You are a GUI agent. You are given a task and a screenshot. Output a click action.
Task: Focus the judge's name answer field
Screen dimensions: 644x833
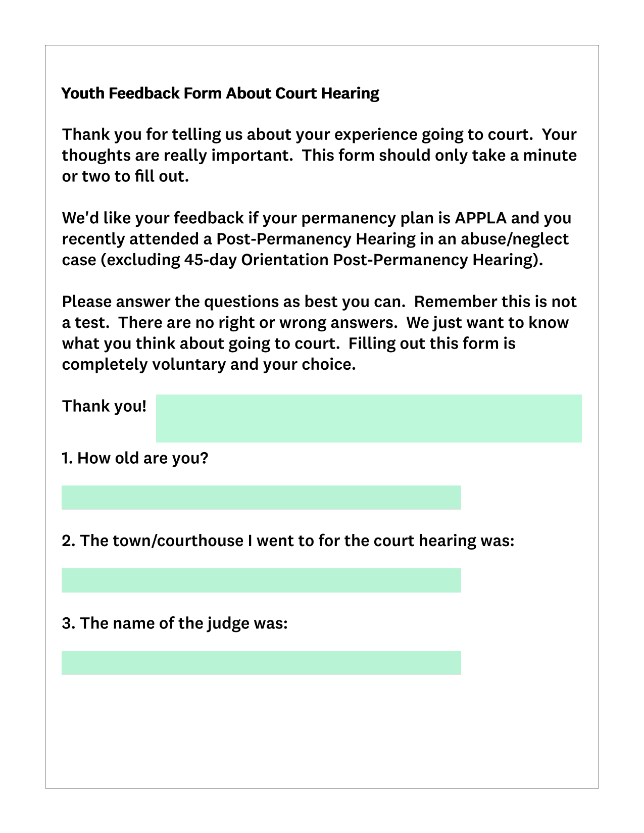tap(261, 663)
